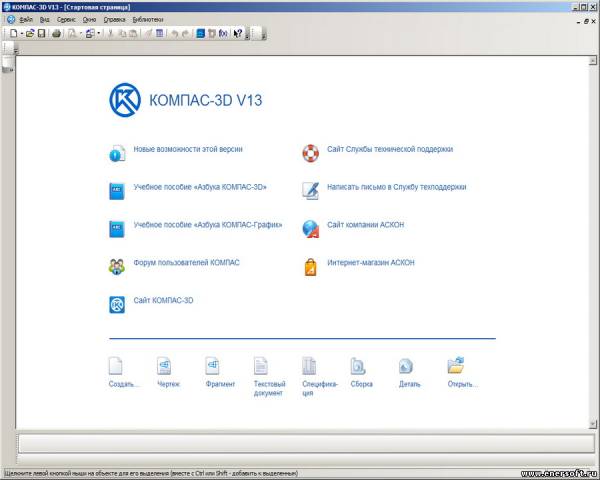The height and width of the screenshot is (480, 600).
Task: Click the shopping bag Интернет-магазин icon
Action: (310, 267)
